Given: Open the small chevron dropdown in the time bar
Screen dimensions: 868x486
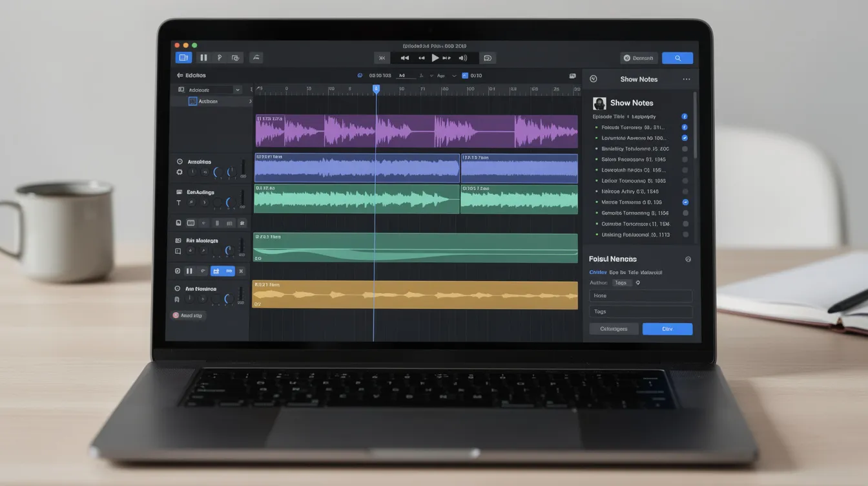Looking at the screenshot, I should [x=454, y=76].
